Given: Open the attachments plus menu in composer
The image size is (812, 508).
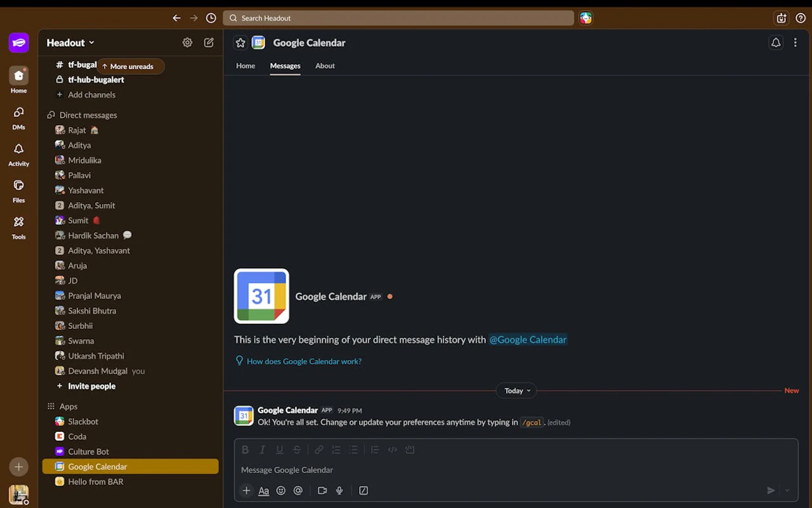Looking at the screenshot, I should 246,490.
